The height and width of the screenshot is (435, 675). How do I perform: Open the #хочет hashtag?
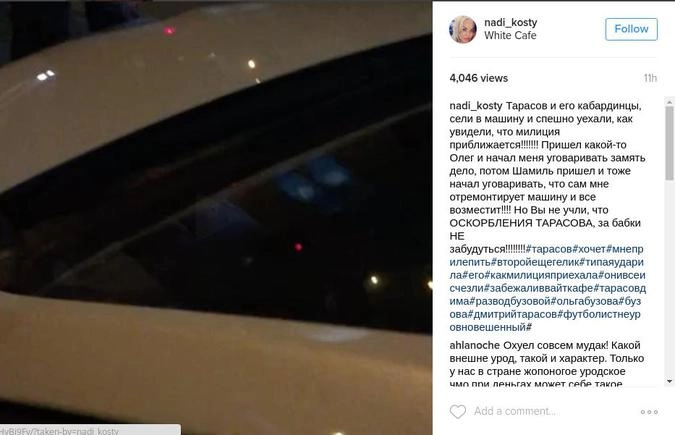point(589,249)
